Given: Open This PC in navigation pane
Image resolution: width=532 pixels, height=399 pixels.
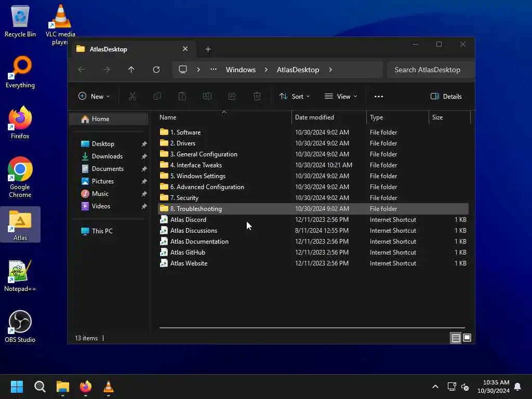Looking at the screenshot, I should 109,231.
